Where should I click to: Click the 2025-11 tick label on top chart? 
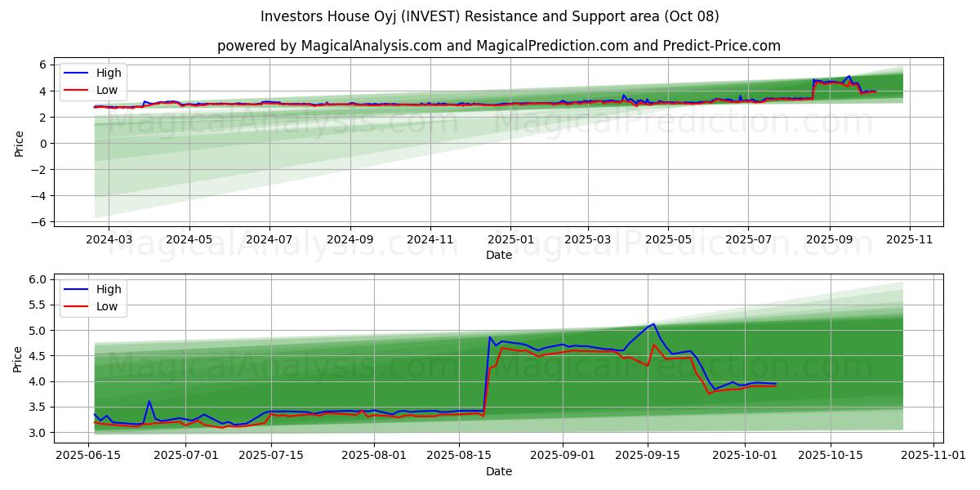pos(910,240)
